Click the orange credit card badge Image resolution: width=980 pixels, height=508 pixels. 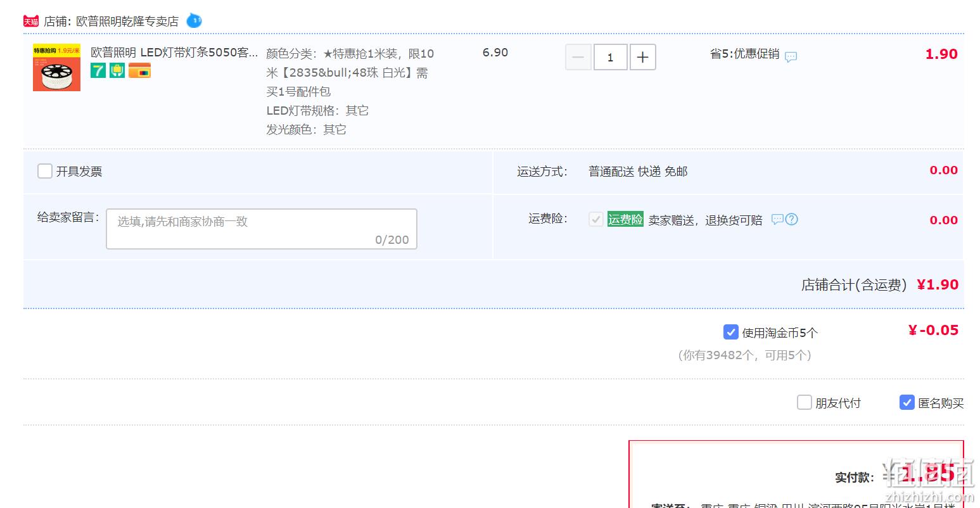139,70
